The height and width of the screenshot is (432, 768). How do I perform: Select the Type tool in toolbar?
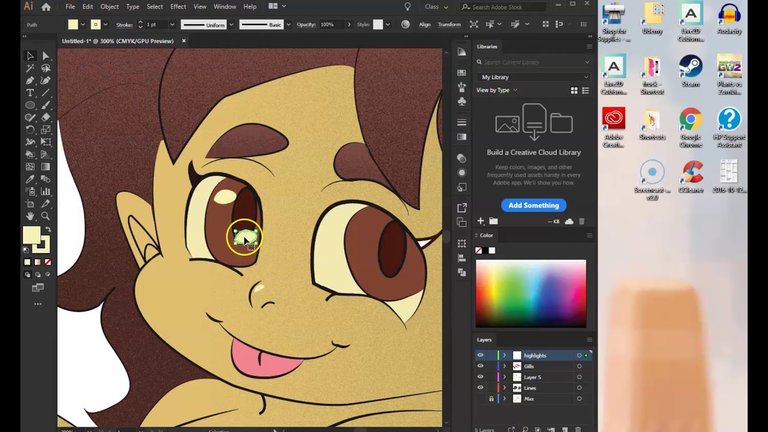point(30,92)
